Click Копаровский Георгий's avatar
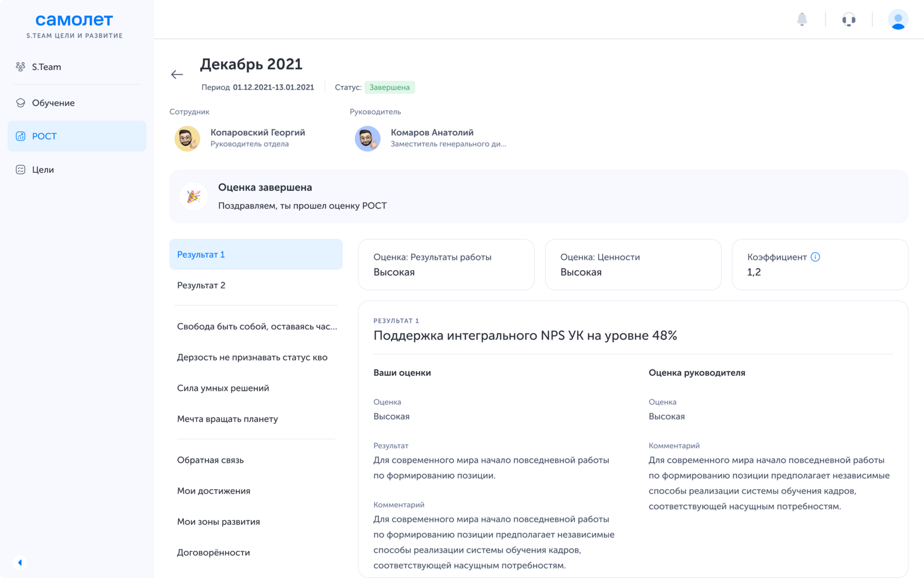 click(188, 138)
